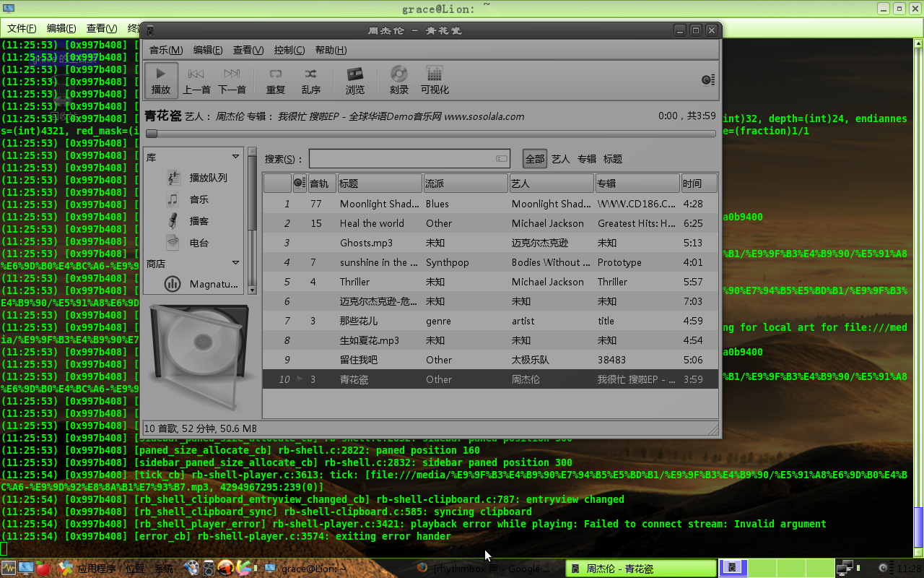Sort by the 专辑 album column header
The height and width of the screenshot is (578, 924).
pos(637,184)
